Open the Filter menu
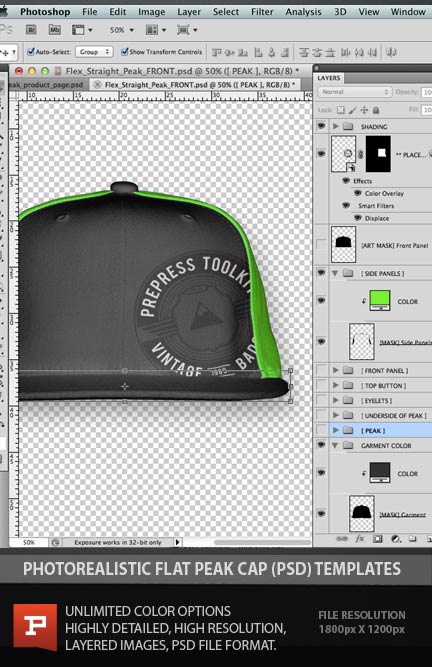This screenshot has height=667, width=432. pyautogui.click(x=262, y=11)
